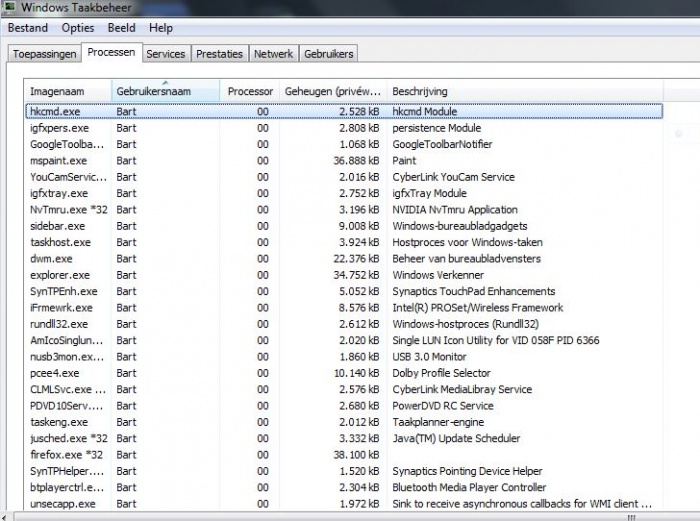Click the horizontal scrollbar at the bottom
This screenshot has height=521, width=700.
[400, 516]
